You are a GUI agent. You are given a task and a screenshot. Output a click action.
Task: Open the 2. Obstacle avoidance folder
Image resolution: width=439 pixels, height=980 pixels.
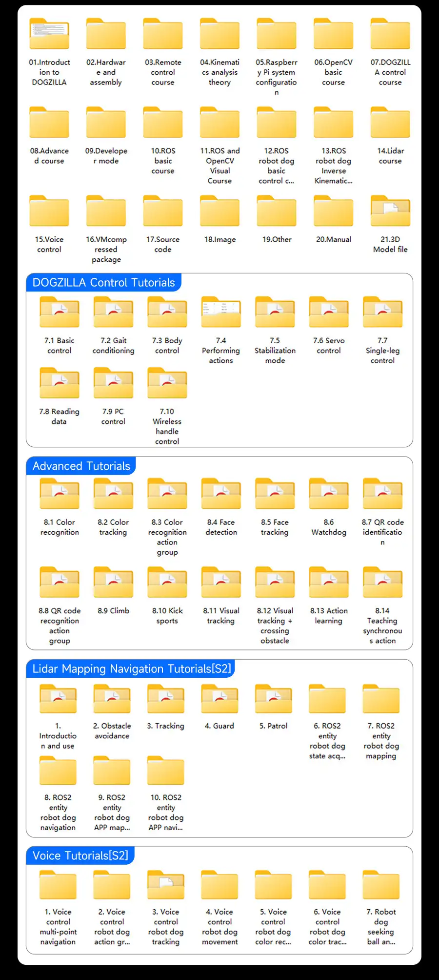point(112,699)
